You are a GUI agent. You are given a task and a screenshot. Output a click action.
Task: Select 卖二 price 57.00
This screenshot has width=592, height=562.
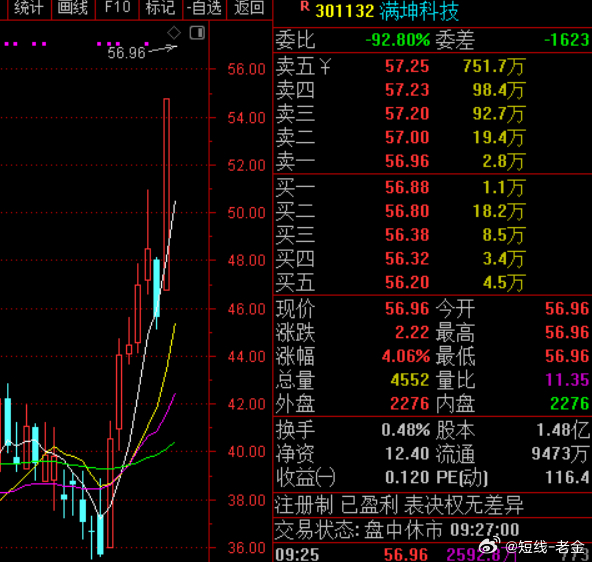[407, 137]
